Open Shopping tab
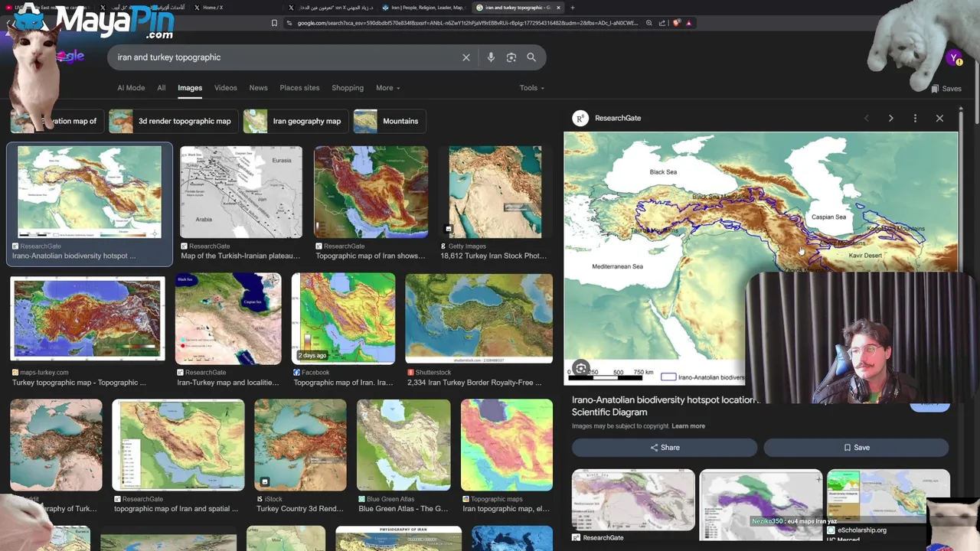 point(348,88)
